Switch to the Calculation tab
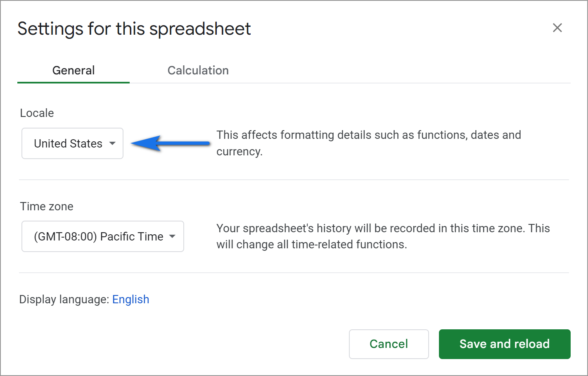Viewport: 588px width, 376px height. [x=198, y=70]
